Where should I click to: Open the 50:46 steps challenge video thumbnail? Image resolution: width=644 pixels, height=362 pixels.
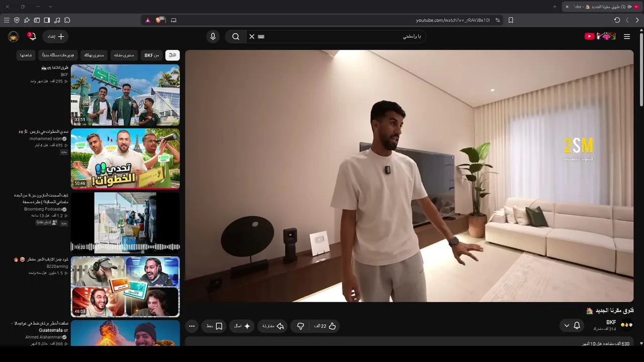pos(125,158)
